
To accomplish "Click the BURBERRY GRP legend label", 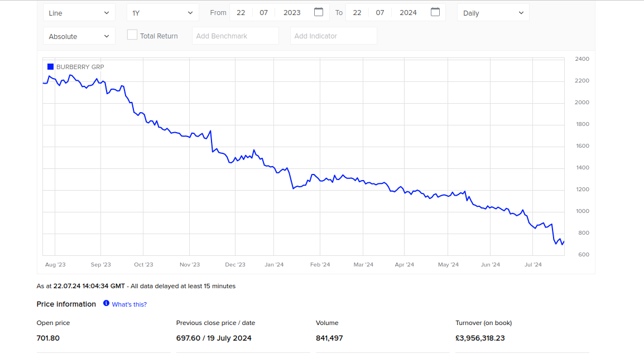I will (x=80, y=67).
